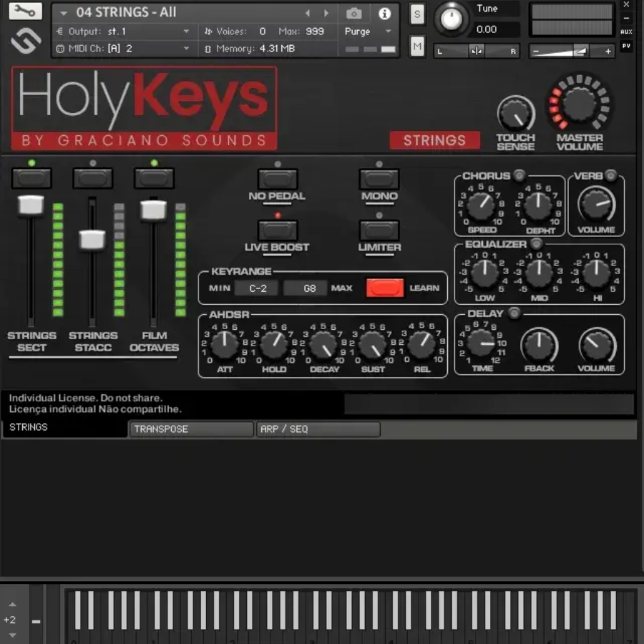Image resolution: width=644 pixels, height=644 pixels.
Task: Enable the Verb power toggle
Action: tap(611, 175)
